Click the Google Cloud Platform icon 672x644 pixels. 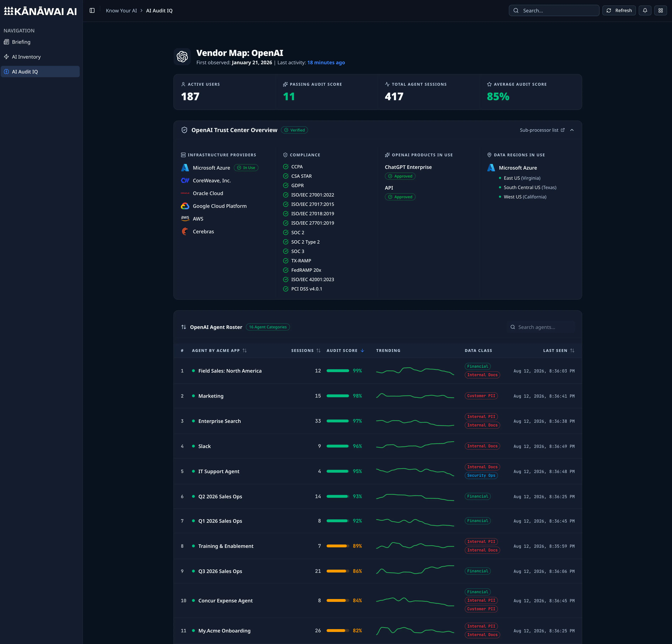pos(185,206)
